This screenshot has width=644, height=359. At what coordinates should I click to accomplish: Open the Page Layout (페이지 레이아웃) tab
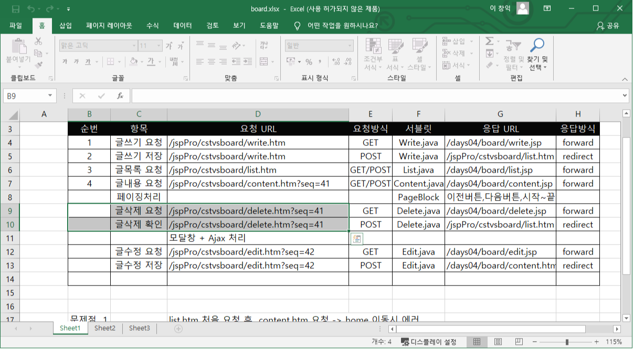(x=109, y=26)
